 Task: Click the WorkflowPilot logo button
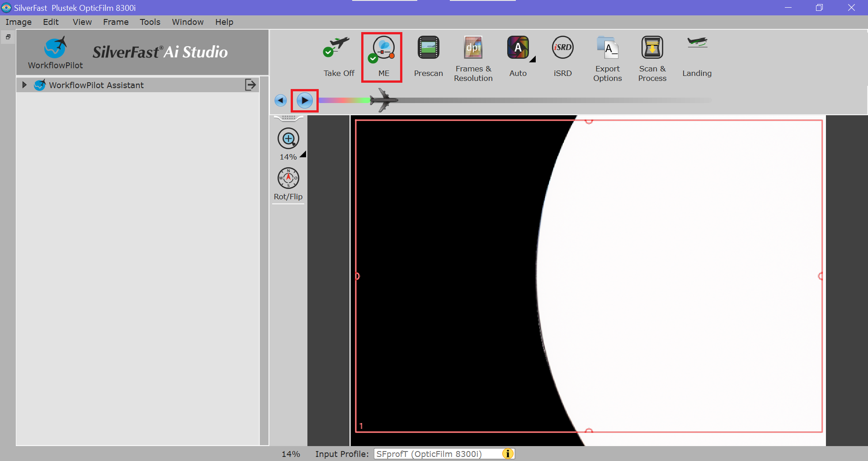point(55,52)
